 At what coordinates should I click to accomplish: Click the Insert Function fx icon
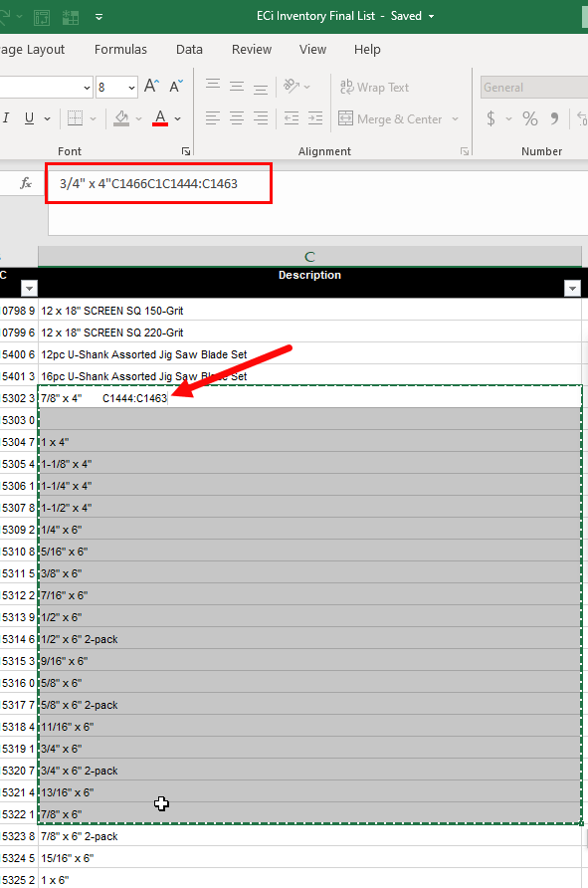pos(26,183)
